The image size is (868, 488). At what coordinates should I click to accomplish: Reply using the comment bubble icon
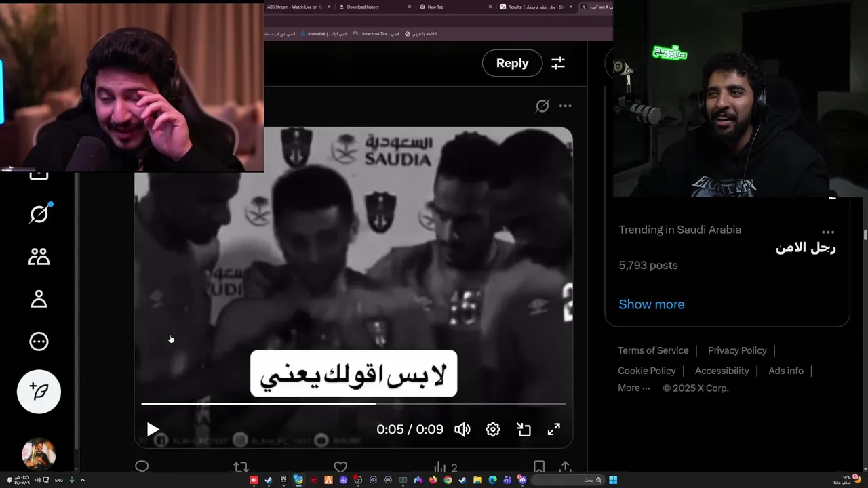(x=142, y=466)
